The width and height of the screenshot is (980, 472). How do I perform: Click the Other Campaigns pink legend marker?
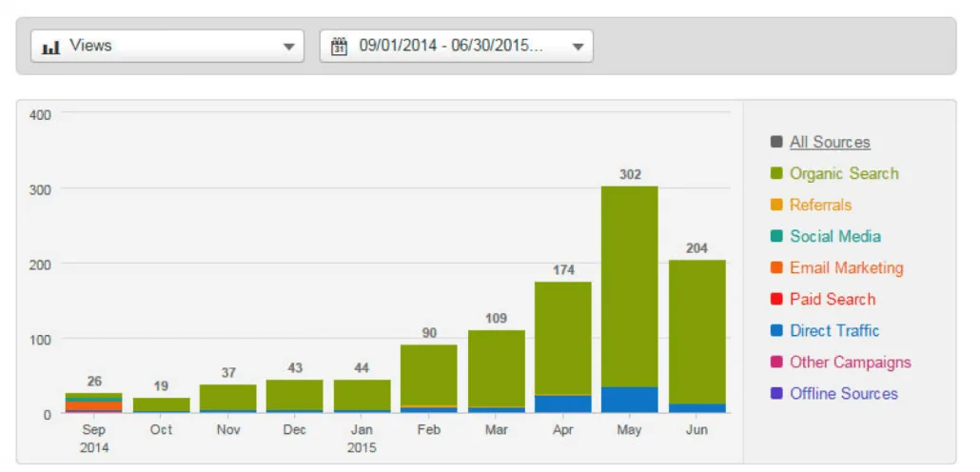[x=776, y=363]
